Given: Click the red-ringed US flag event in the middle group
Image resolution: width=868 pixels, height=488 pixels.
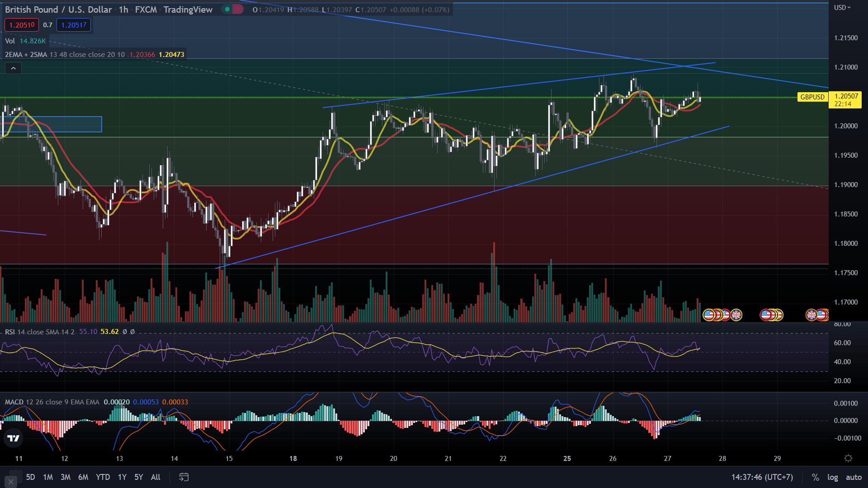Looking at the screenshot, I should click(766, 314).
